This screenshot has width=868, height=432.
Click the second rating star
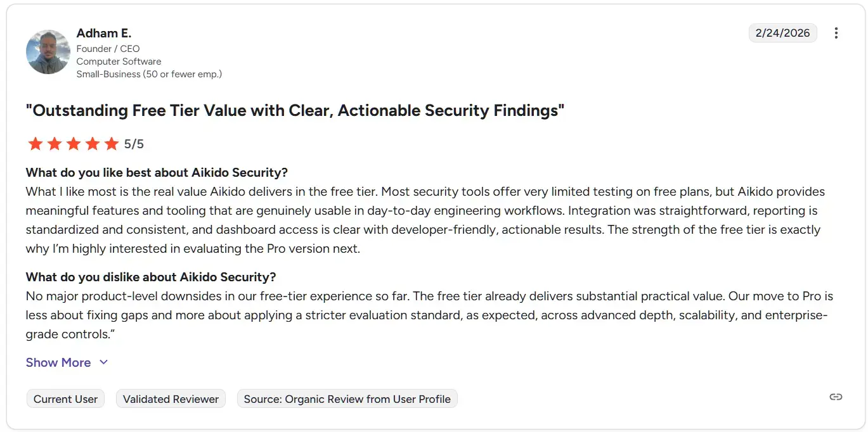tap(55, 144)
